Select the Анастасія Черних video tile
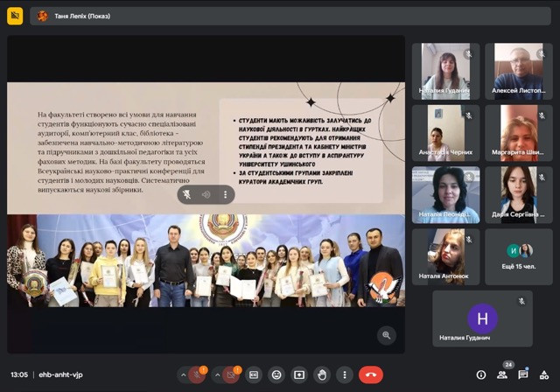This screenshot has width=560, height=392. [x=445, y=133]
